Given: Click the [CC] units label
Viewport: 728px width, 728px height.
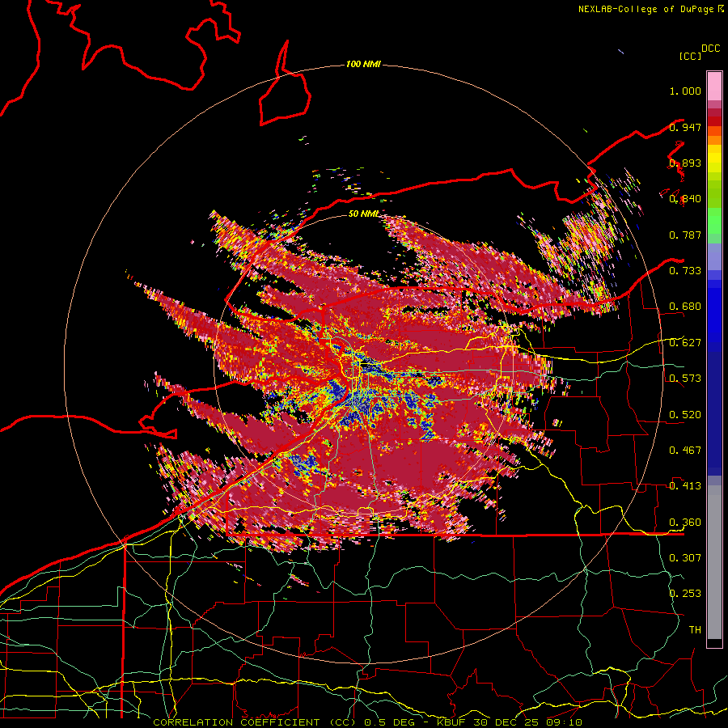Looking at the screenshot, I should pos(690,56).
